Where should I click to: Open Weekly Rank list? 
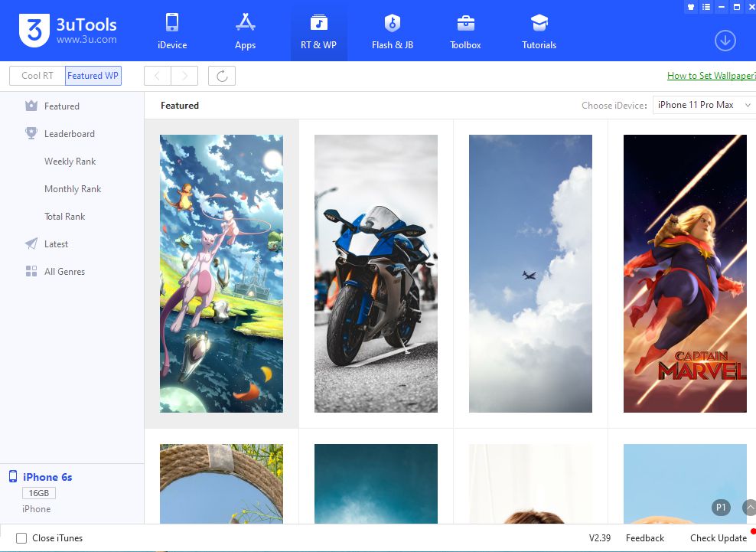point(70,162)
